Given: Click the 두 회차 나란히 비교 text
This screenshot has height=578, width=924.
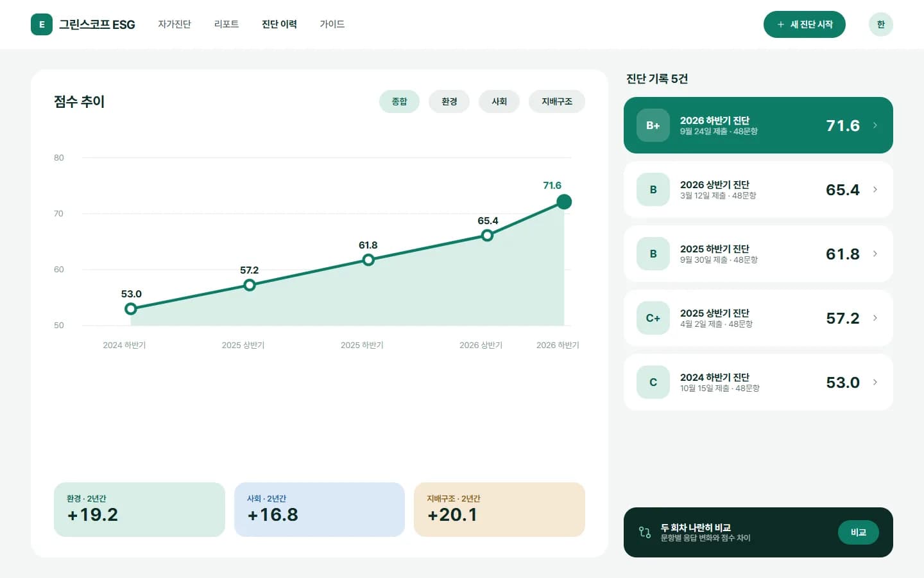Looking at the screenshot, I should coord(696,527).
